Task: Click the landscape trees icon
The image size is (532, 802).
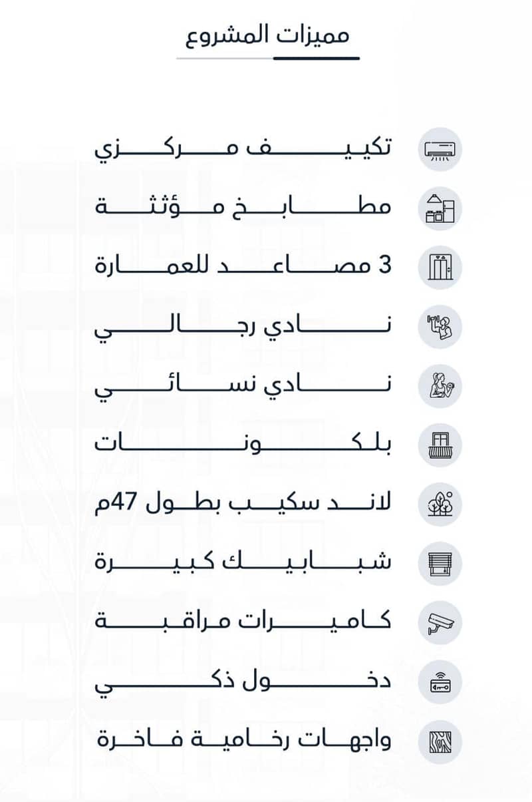Action: (x=440, y=504)
